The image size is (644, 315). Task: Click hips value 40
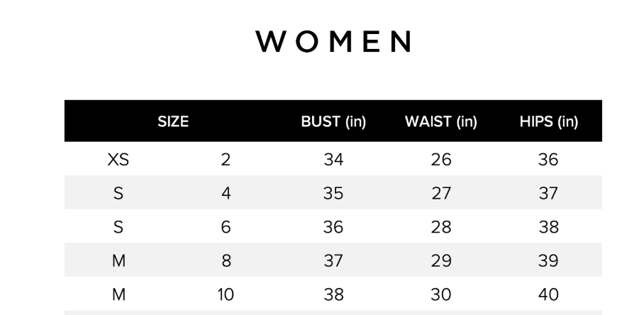point(548,294)
